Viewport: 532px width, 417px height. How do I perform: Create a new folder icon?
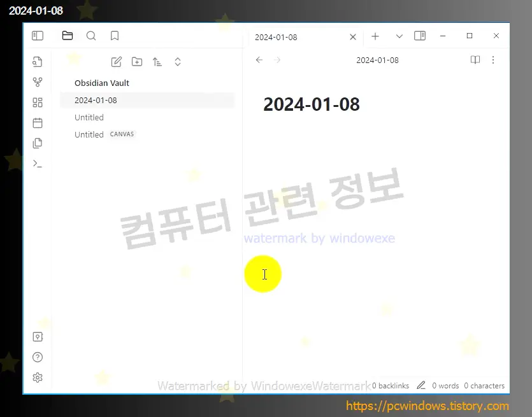pyautogui.click(x=137, y=62)
